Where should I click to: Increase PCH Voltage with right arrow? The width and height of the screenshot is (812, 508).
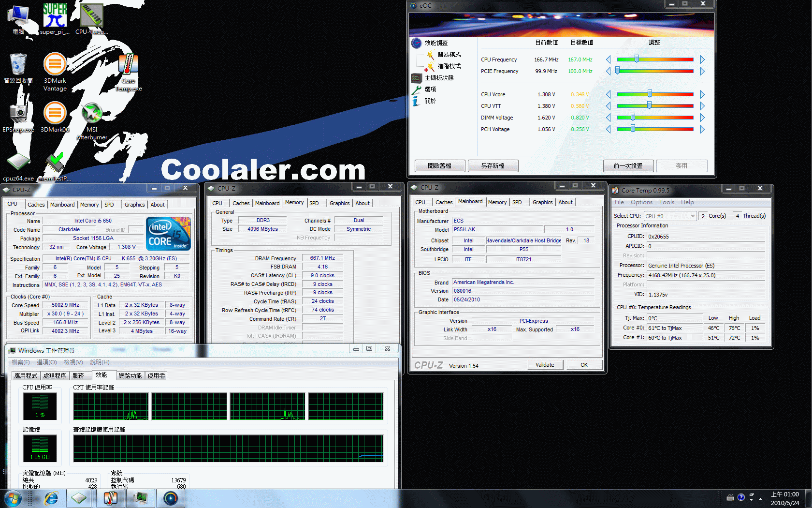coord(702,129)
